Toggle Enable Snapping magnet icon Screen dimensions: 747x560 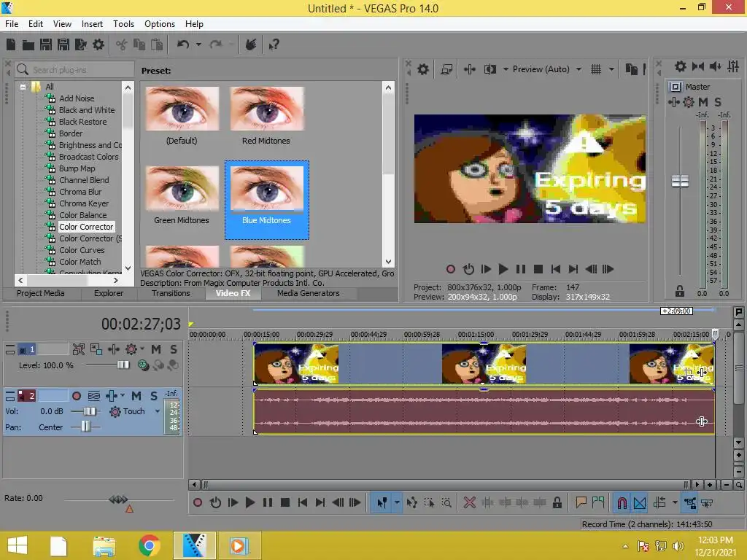[622, 503]
